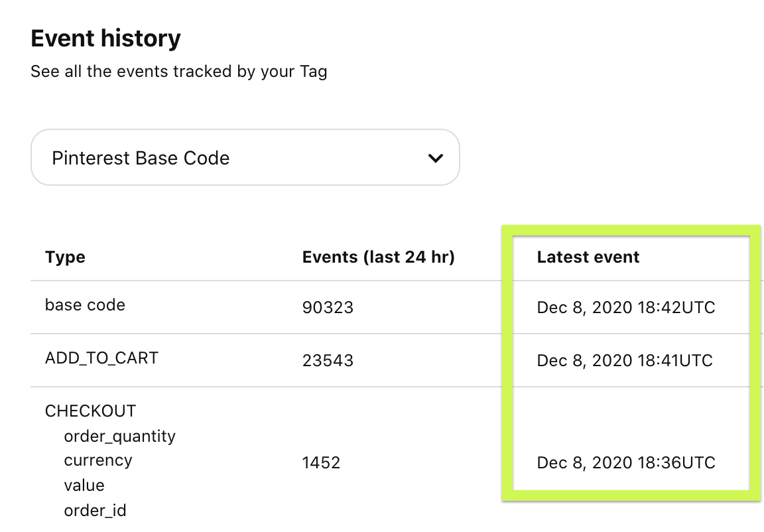Click the value parameter under CHECKOUT
The height and width of the screenshot is (532, 764).
[84, 486]
